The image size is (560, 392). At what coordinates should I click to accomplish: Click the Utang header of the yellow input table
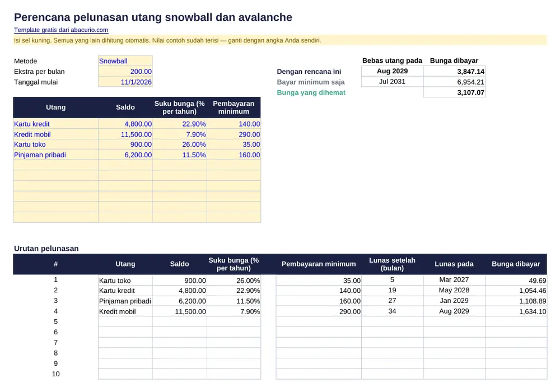(55, 108)
